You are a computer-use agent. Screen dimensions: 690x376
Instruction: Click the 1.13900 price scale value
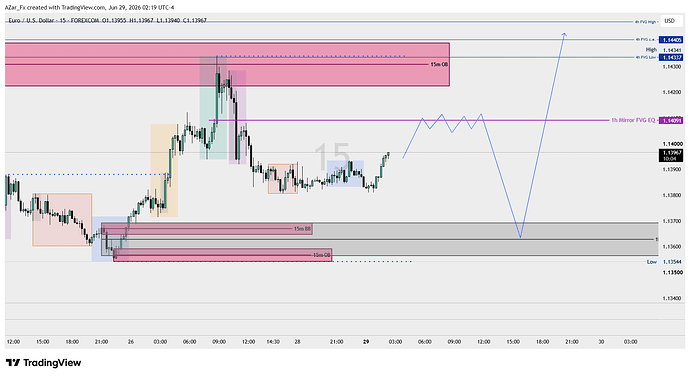[x=672, y=170]
